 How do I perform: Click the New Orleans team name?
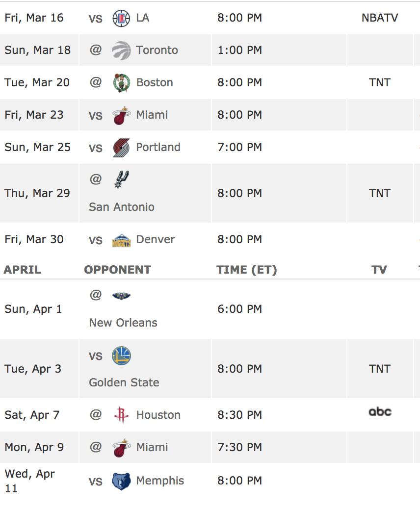[x=123, y=323]
